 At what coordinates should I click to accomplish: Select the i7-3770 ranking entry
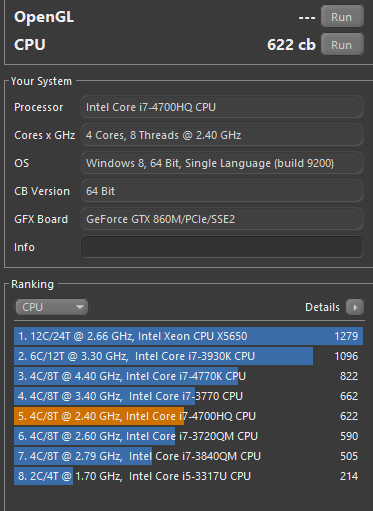(188, 396)
